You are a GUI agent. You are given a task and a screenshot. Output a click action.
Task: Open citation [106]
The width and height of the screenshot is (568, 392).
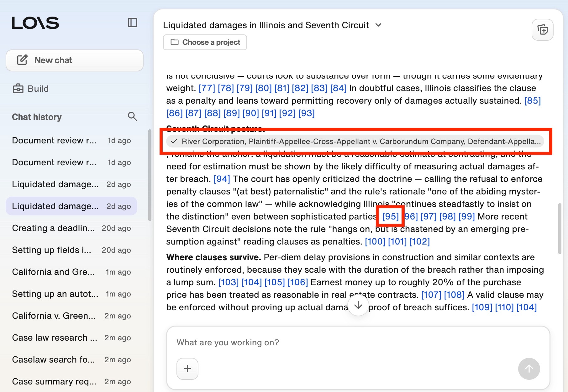click(x=298, y=282)
